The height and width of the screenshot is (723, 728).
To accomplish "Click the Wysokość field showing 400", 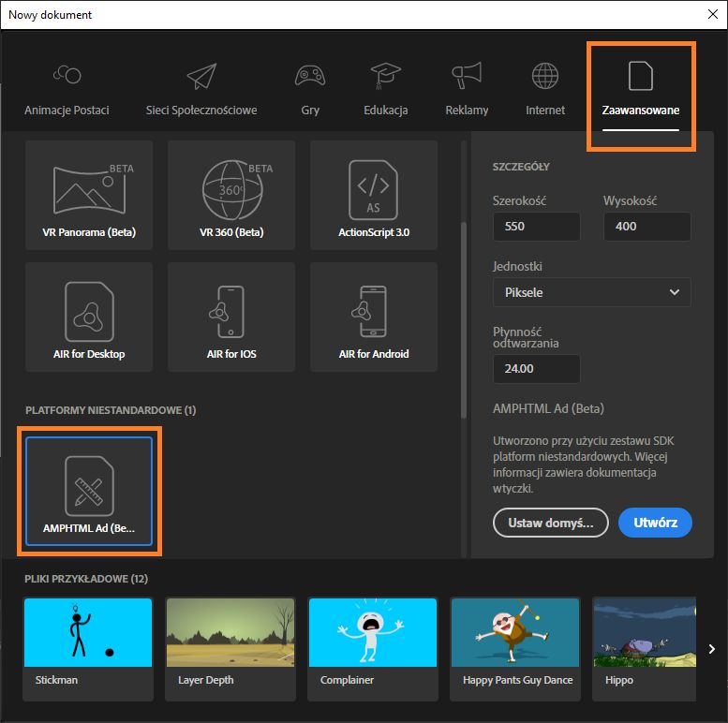I will coord(646,227).
